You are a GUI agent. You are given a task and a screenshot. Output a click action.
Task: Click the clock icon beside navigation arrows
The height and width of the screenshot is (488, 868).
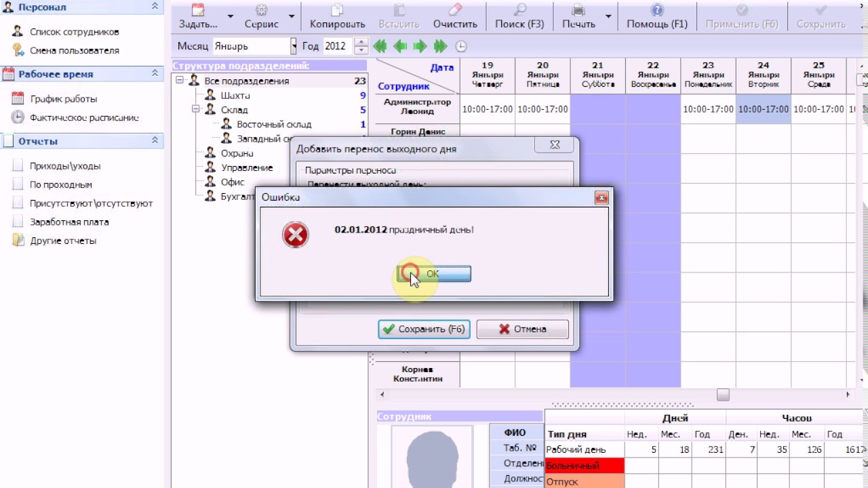[461, 46]
